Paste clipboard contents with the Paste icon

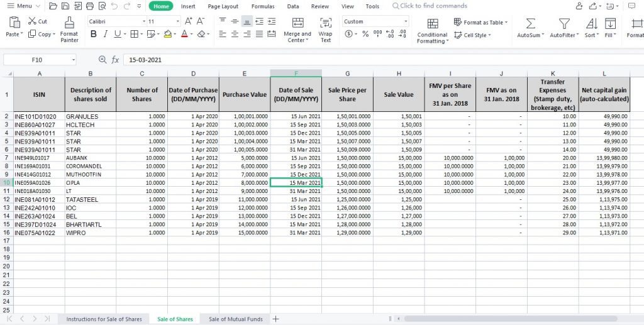click(x=14, y=23)
